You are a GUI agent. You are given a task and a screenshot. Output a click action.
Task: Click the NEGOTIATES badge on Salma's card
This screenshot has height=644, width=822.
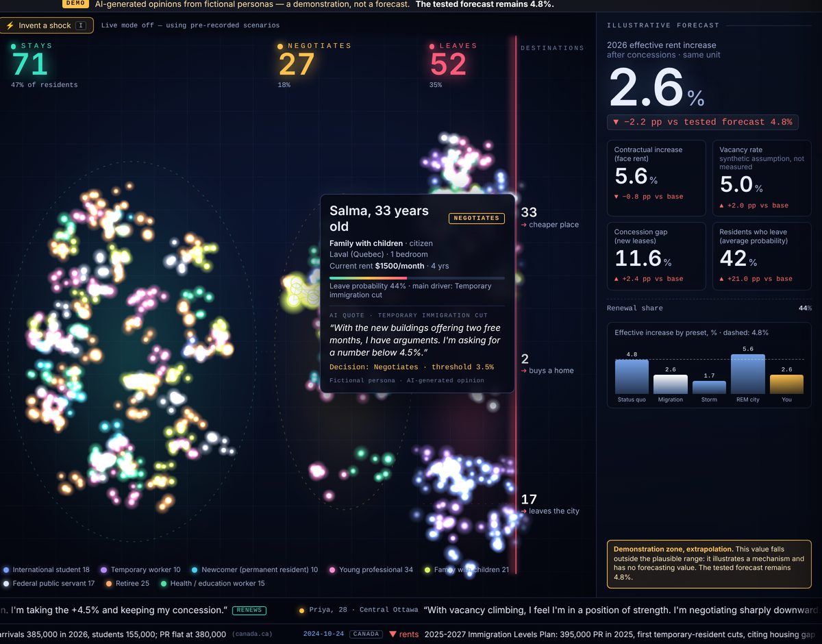pos(477,218)
